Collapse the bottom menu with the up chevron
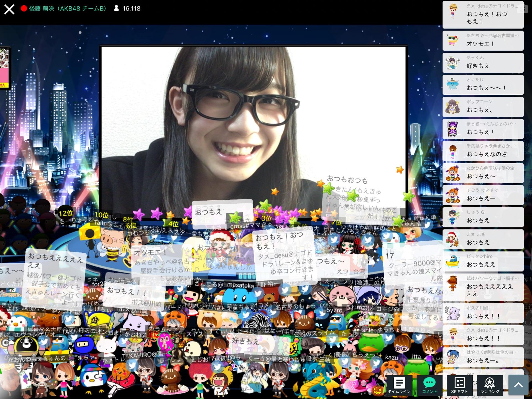 [518, 385]
